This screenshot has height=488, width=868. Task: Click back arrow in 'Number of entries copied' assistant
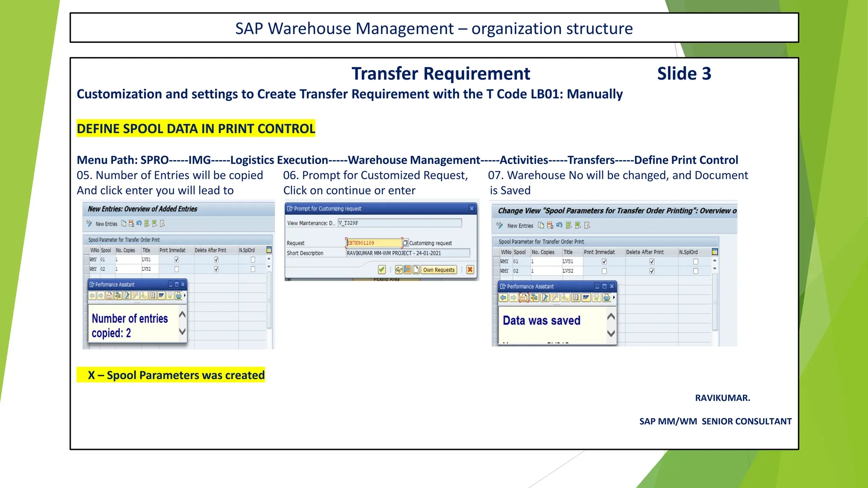[x=92, y=295]
